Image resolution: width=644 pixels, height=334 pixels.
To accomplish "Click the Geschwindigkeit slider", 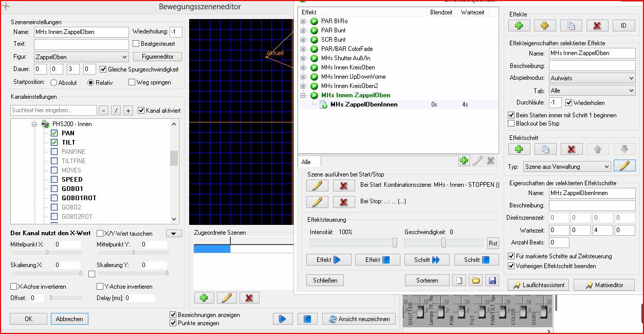I will click(444, 242).
